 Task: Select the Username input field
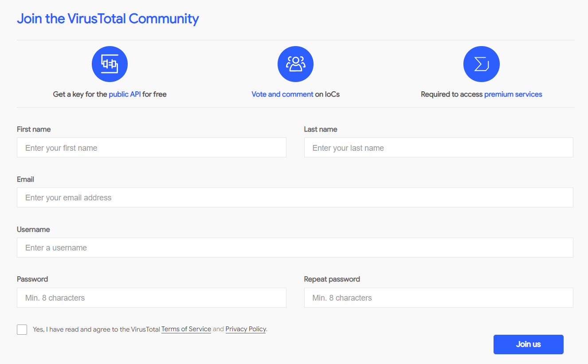coord(295,247)
